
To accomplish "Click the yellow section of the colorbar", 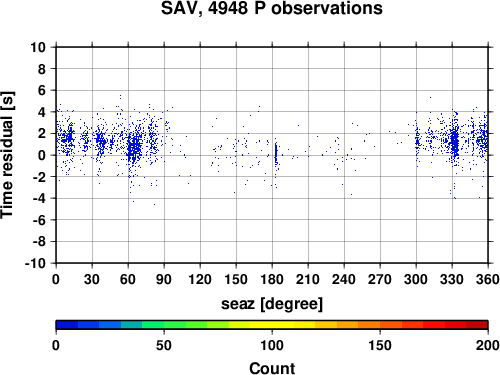I will coord(272,325).
